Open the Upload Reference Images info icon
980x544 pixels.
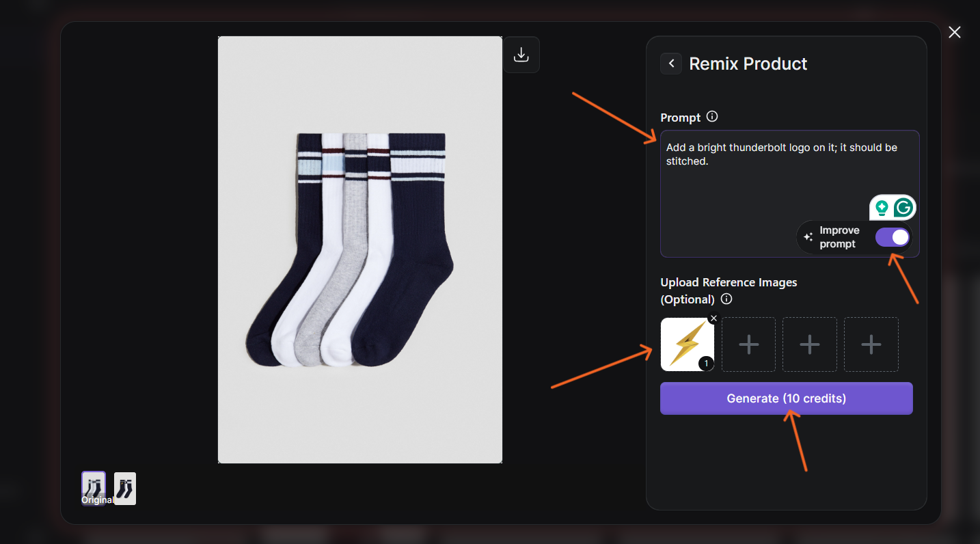point(726,299)
